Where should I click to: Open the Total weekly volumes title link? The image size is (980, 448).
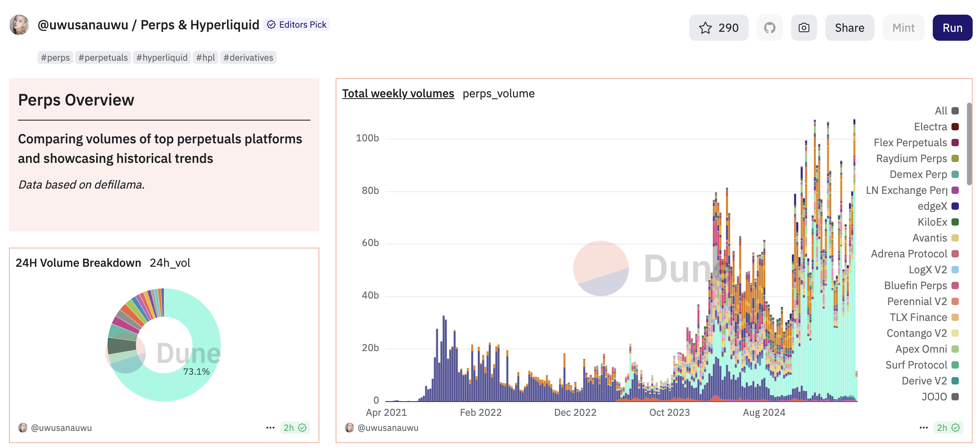point(398,93)
